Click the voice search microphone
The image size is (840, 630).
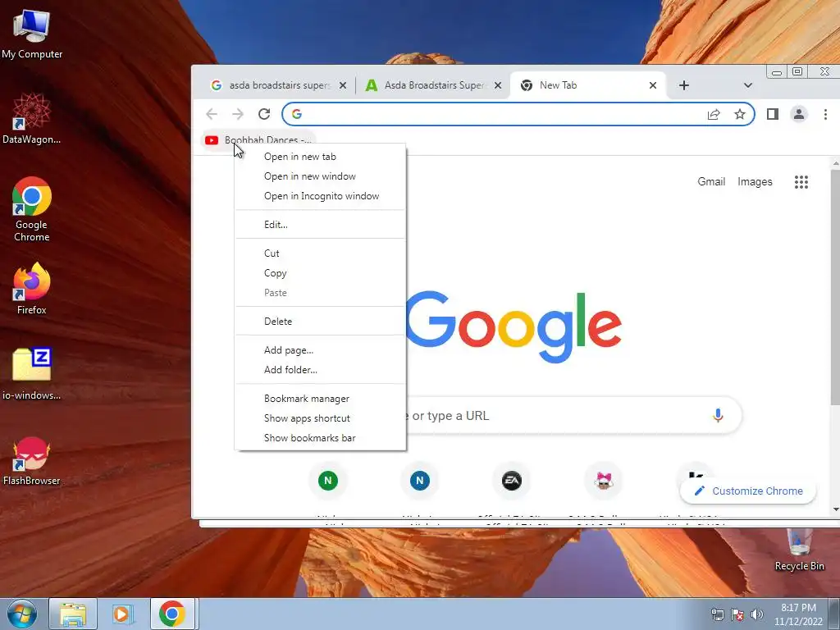coord(718,415)
